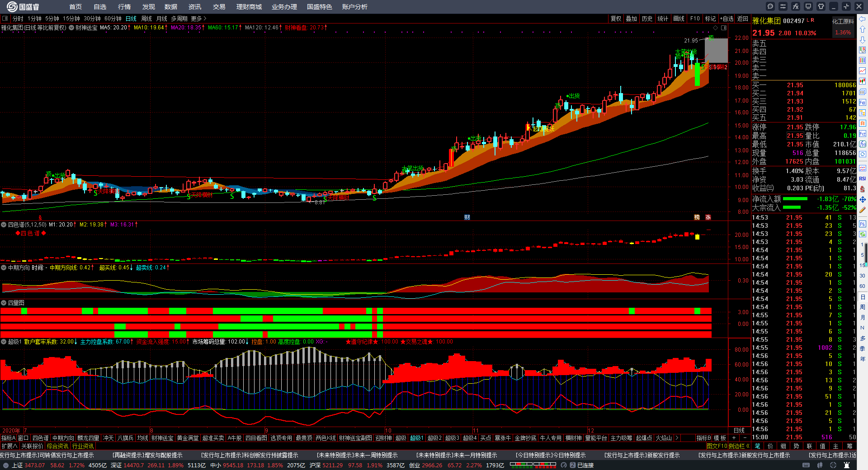Viewport: 868px width, 470px height.
Task: Click the Fiz icon in right toolbar
Action: pos(863,134)
